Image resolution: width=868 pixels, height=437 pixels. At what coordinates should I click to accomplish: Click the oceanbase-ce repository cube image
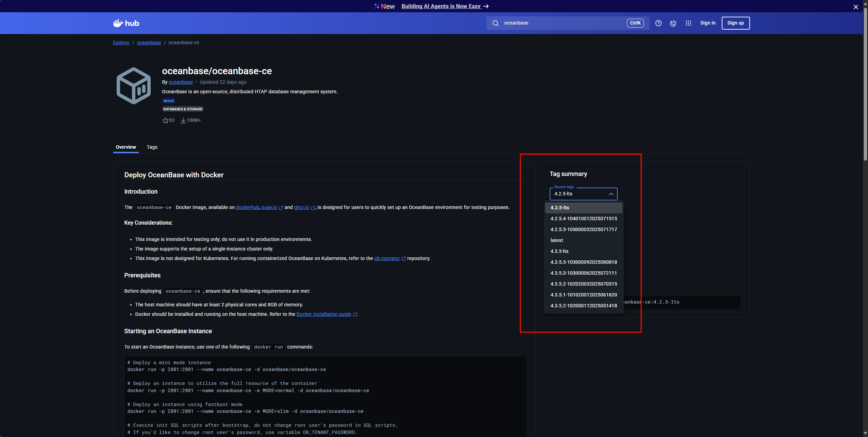click(134, 86)
